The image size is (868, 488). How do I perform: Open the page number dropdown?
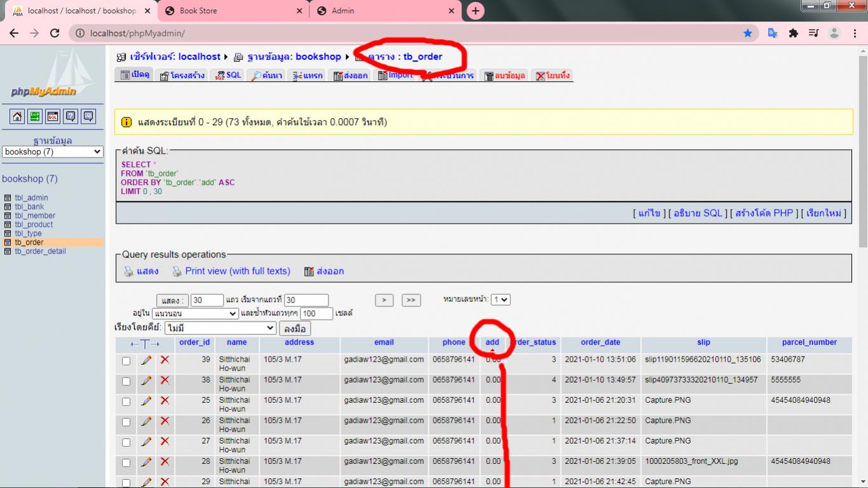click(x=501, y=299)
